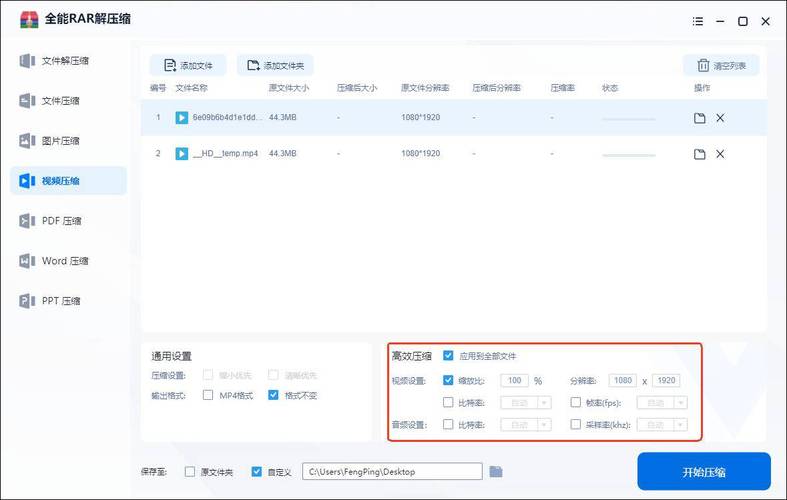Open output folder for __HD__temp.mp4
This screenshot has width=787, height=500.
point(699,154)
